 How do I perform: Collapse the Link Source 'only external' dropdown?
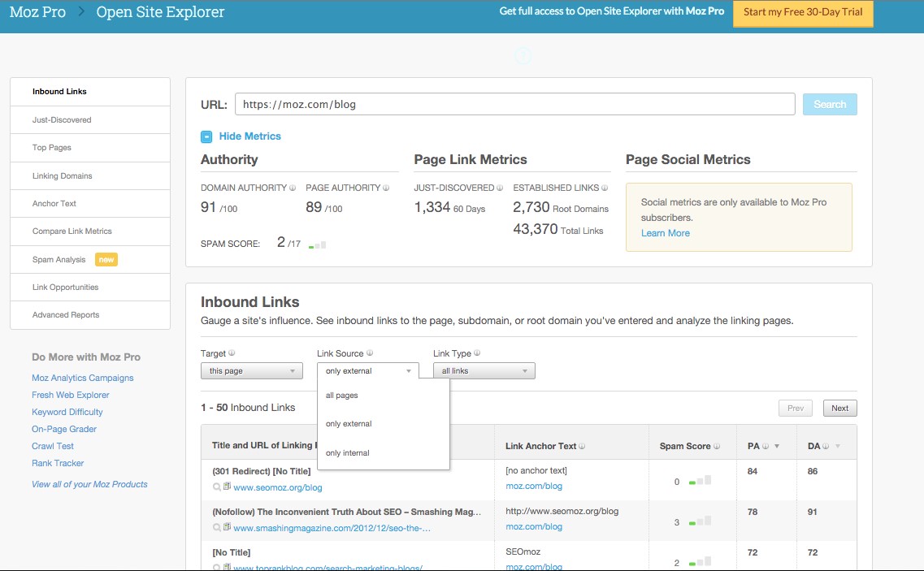[x=367, y=370]
